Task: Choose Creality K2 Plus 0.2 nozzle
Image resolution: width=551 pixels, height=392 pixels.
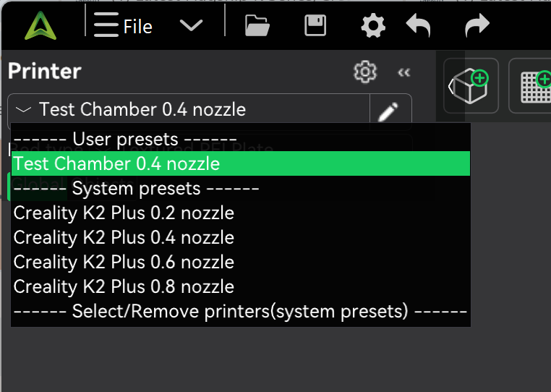Action: tap(241, 213)
